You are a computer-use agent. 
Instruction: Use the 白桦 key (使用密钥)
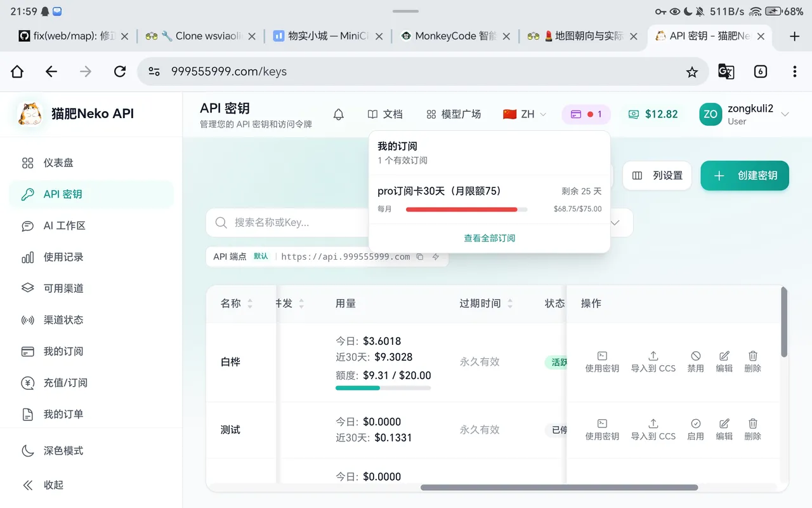pos(602,362)
